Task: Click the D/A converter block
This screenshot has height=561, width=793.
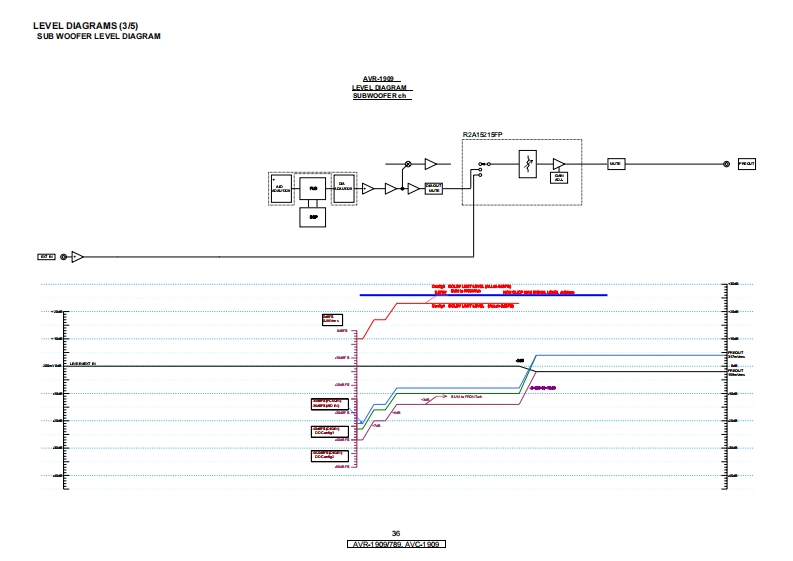Action: [x=345, y=188]
